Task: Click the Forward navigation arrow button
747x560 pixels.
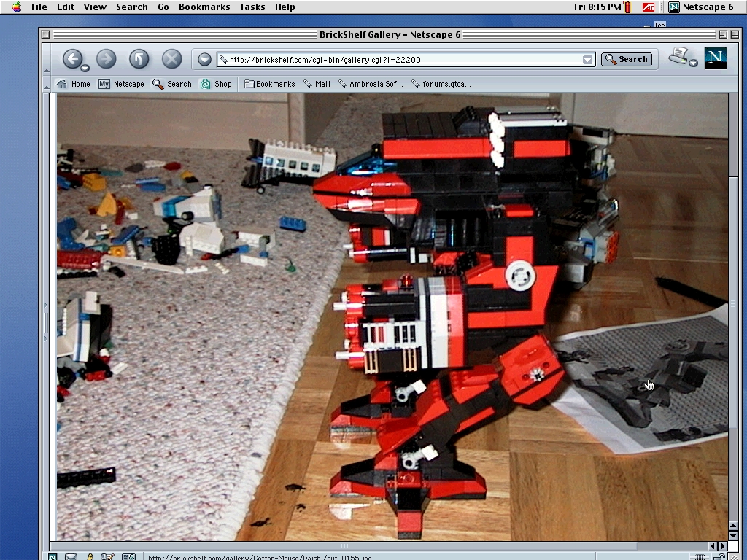Action: click(x=106, y=59)
